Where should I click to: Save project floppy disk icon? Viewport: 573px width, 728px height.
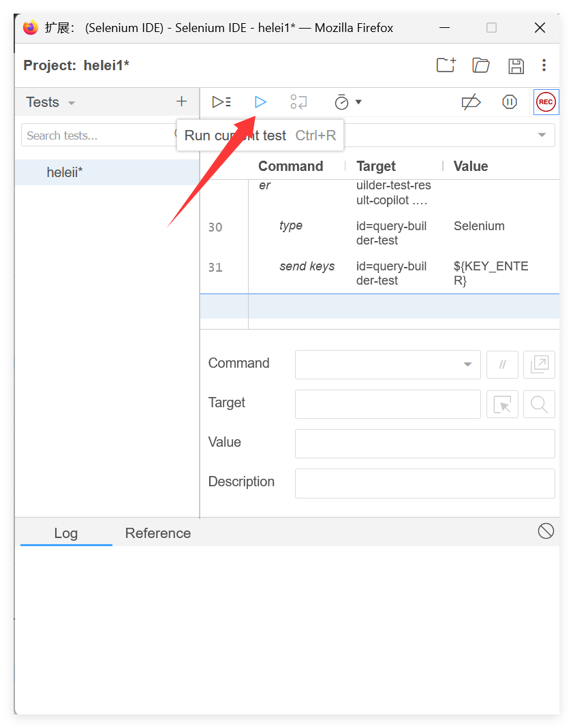[x=516, y=66]
